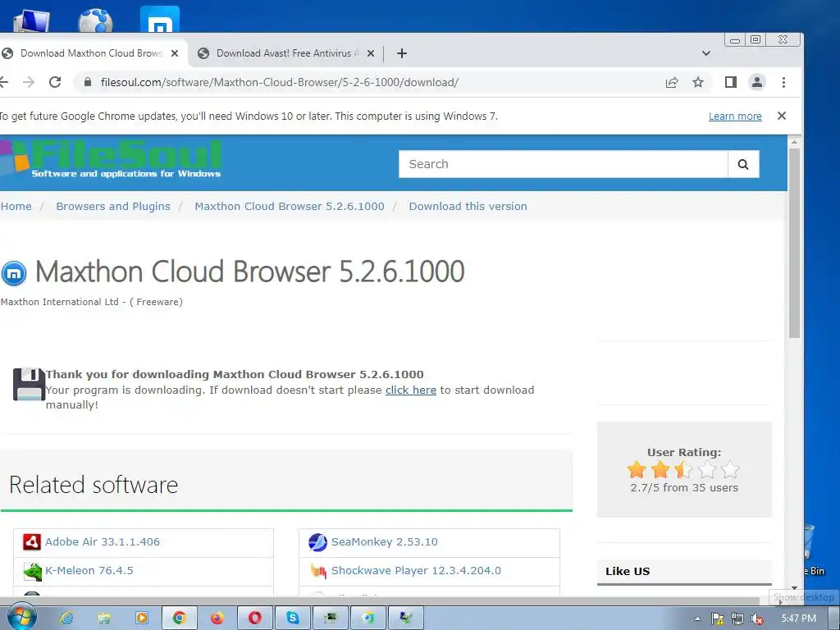Open Windows Media Player on taskbar

click(x=141, y=619)
